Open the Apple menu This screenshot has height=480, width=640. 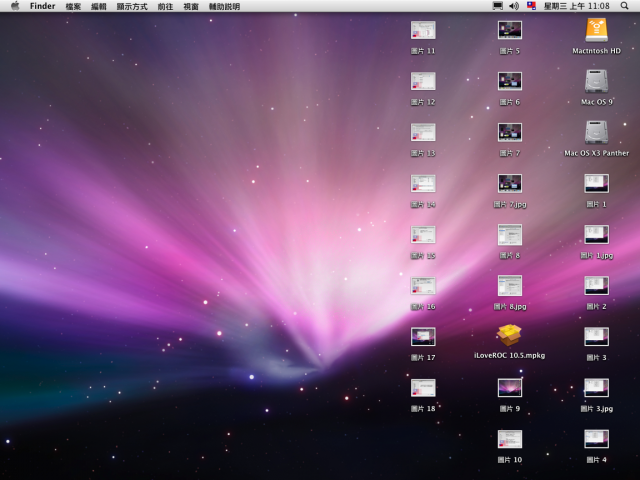click(15, 6)
